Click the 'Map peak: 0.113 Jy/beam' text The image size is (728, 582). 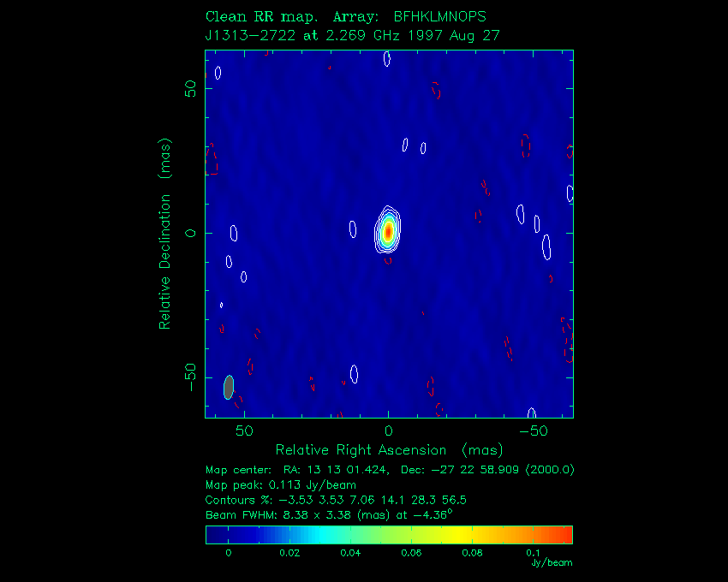[x=280, y=485]
